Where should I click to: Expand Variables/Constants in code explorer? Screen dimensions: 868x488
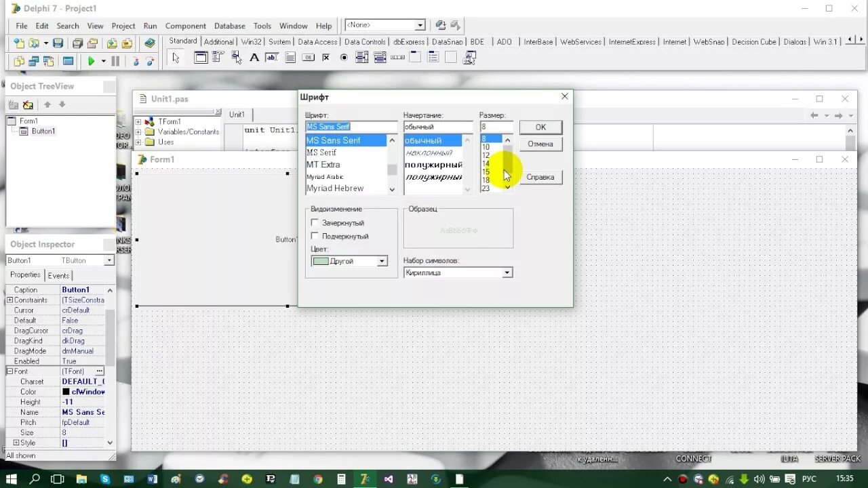[138, 131]
